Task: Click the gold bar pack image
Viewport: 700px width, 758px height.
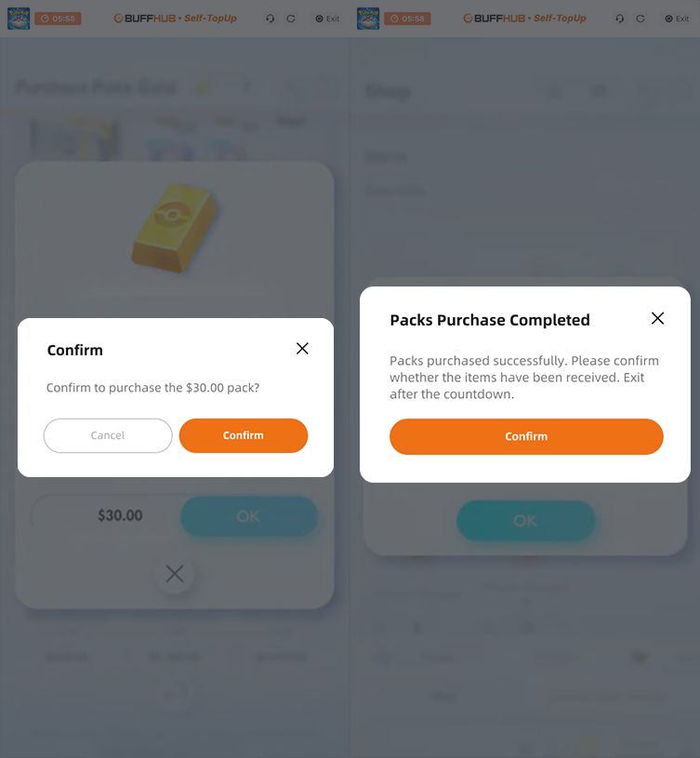Action: pyautogui.click(x=177, y=226)
